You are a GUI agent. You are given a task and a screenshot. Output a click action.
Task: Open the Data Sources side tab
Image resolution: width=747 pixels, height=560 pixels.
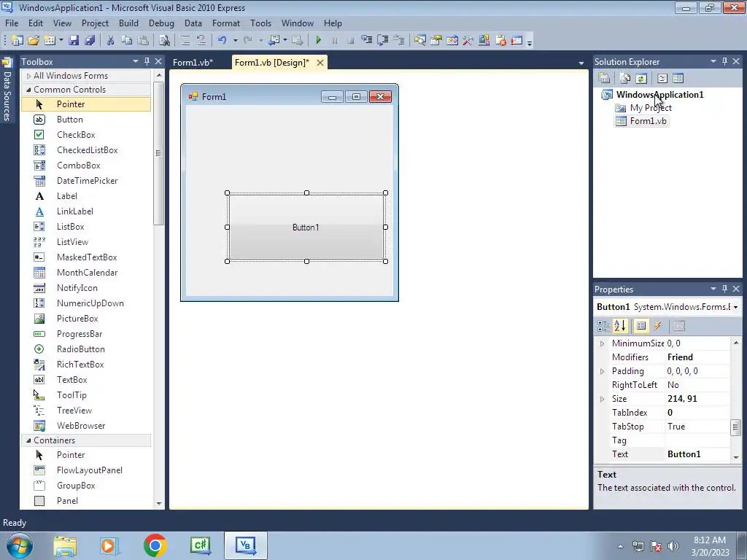pyautogui.click(x=7, y=90)
